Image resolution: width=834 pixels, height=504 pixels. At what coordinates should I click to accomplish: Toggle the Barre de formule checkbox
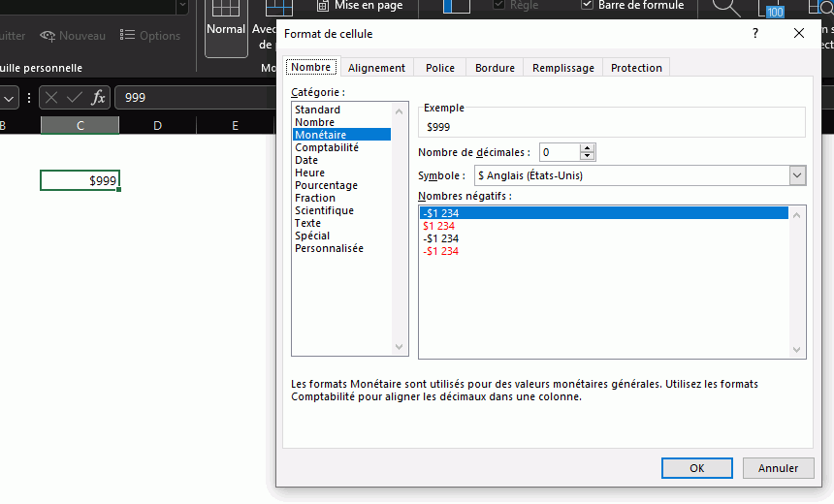588,6
